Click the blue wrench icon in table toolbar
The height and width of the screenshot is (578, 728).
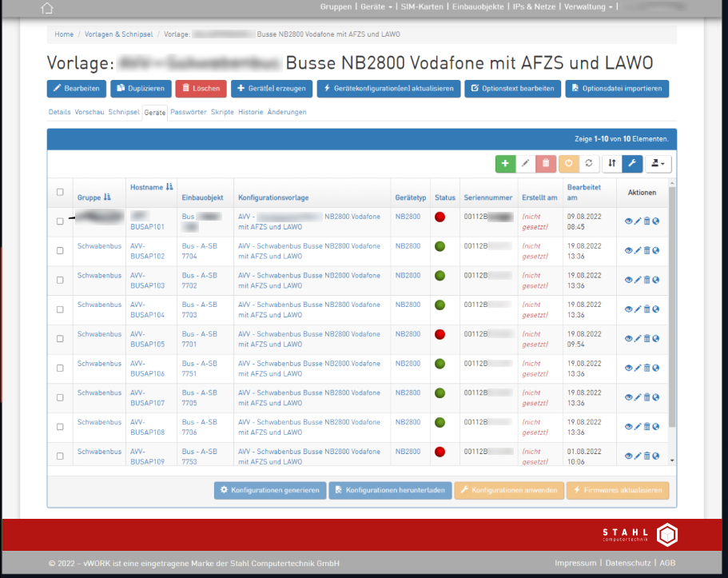631,163
